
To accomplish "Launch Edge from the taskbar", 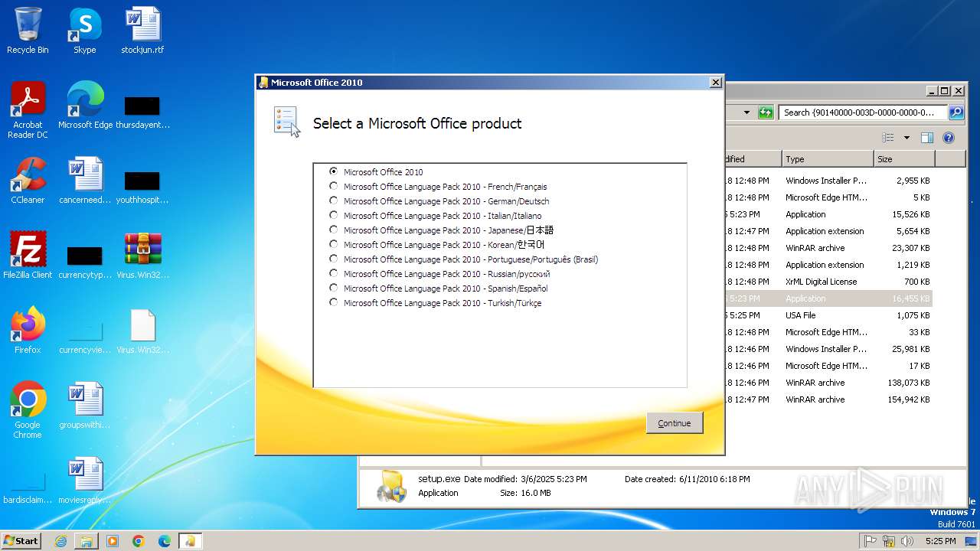I will click(x=165, y=541).
